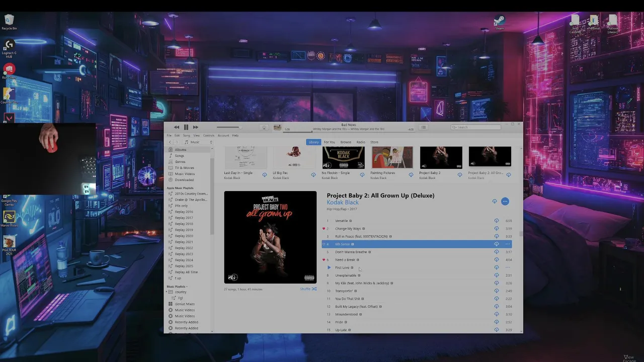Download the Painting Pictures album

[x=411, y=175]
